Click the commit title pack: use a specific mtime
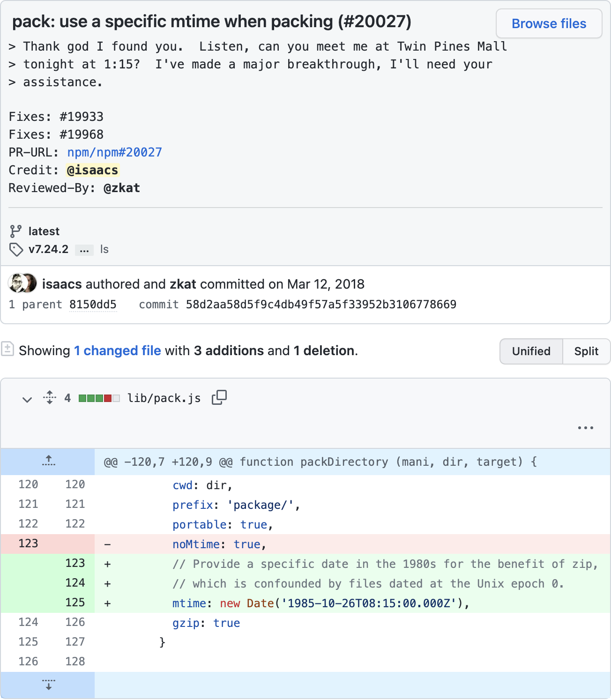 [x=212, y=22]
